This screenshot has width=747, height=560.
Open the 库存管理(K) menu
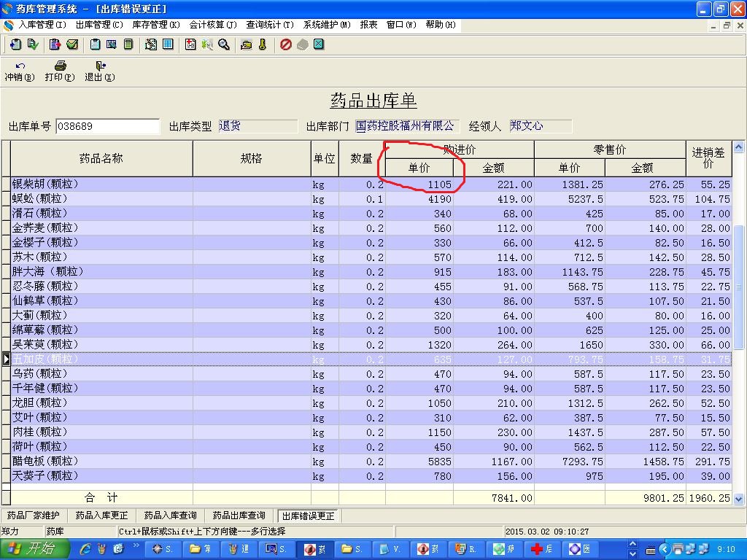pyautogui.click(x=156, y=24)
